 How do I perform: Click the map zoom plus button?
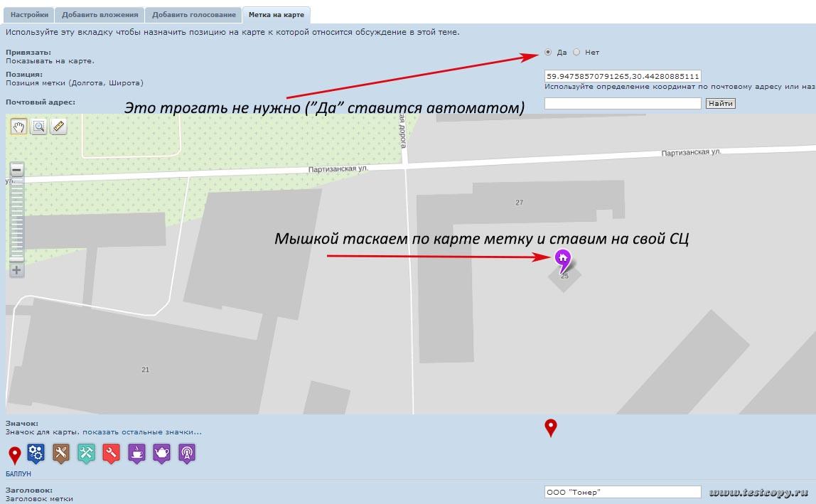click(17, 270)
